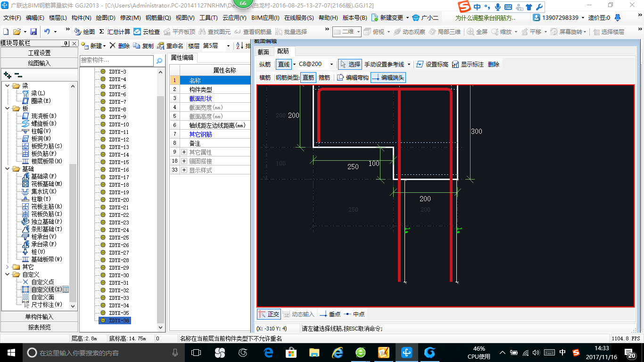The image size is (644, 362).
Task: Expand 锚固搭接 property group
Action: [184, 161]
